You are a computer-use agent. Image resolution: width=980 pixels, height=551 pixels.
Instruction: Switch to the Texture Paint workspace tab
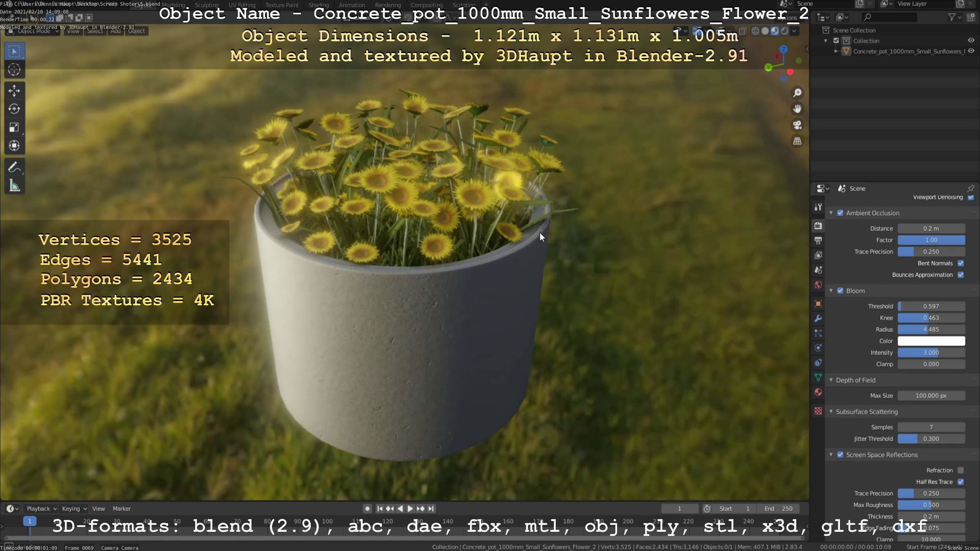pyautogui.click(x=282, y=5)
